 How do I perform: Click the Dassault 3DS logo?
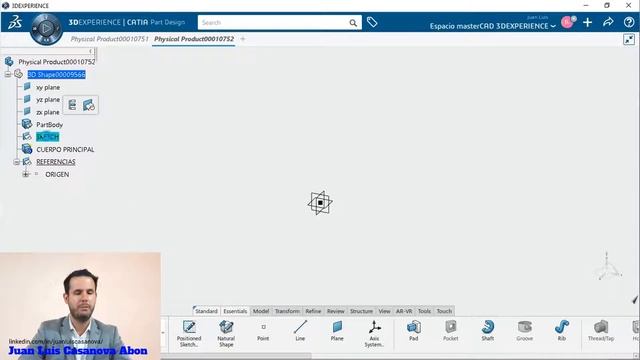pos(15,22)
